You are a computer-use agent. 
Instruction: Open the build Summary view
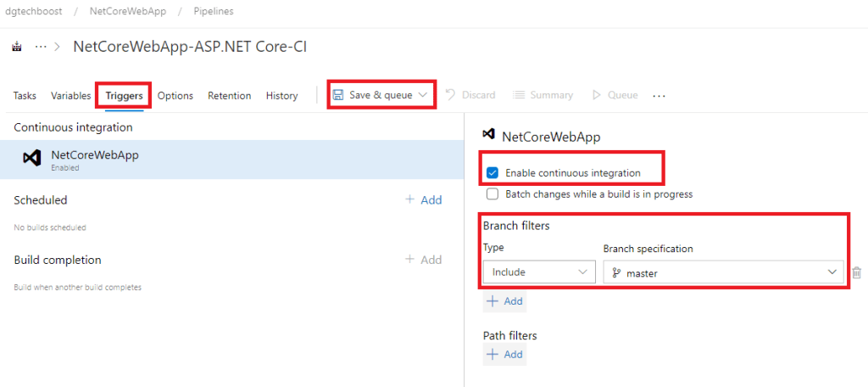coord(542,95)
